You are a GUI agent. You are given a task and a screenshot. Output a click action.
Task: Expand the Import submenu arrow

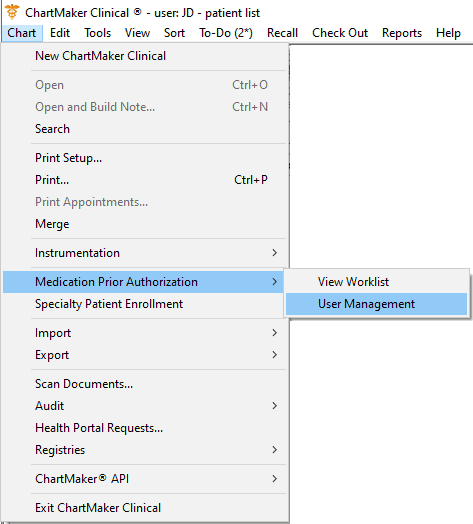[274, 333]
